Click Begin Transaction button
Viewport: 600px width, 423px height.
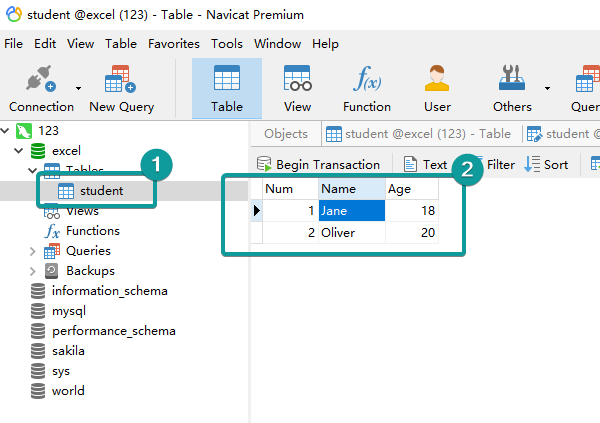[x=319, y=164]
